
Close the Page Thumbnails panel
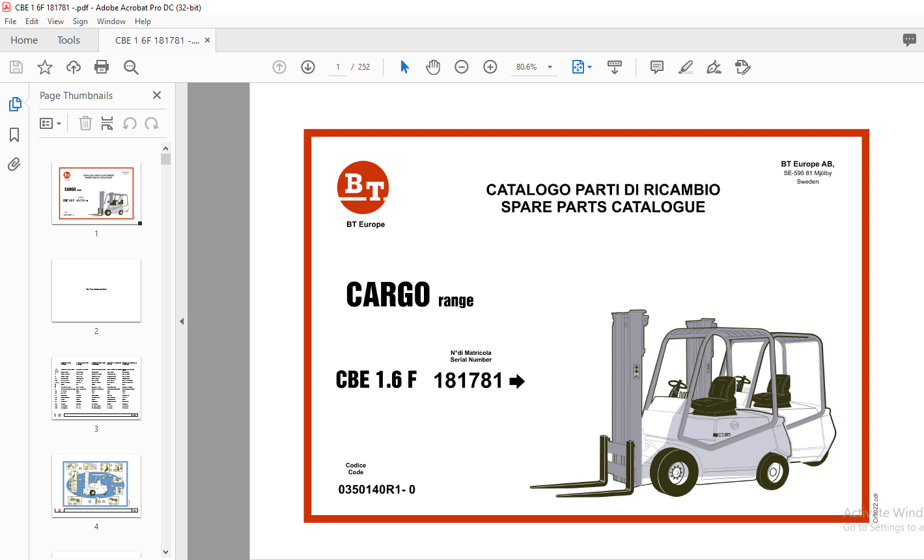point(157,95)
